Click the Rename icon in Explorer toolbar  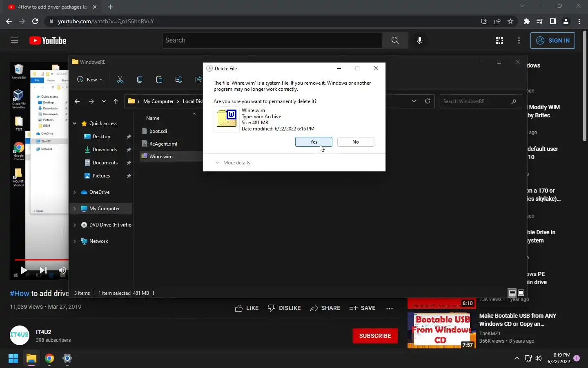coord(179,79)
